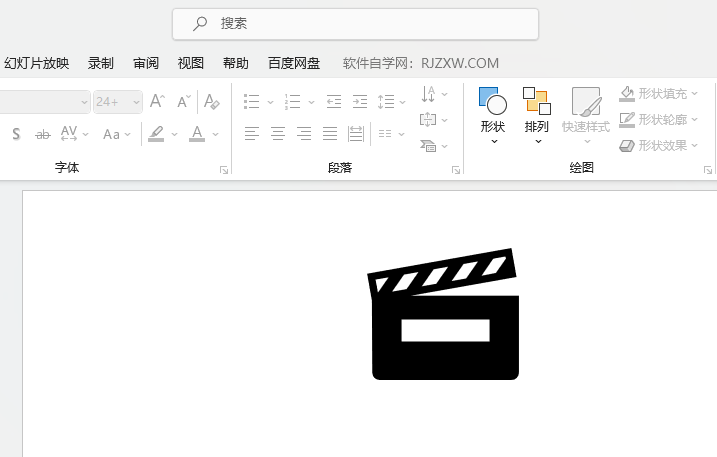Open the add columns options
Image resolution: width=717 pixels, height=457 pixels.
(x=391, y=134)
